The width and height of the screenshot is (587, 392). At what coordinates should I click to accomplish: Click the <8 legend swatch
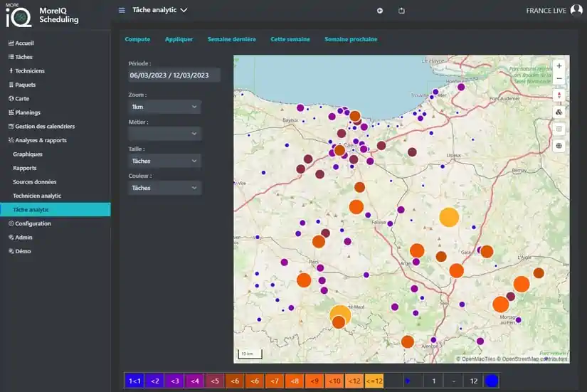click(295, 381)
